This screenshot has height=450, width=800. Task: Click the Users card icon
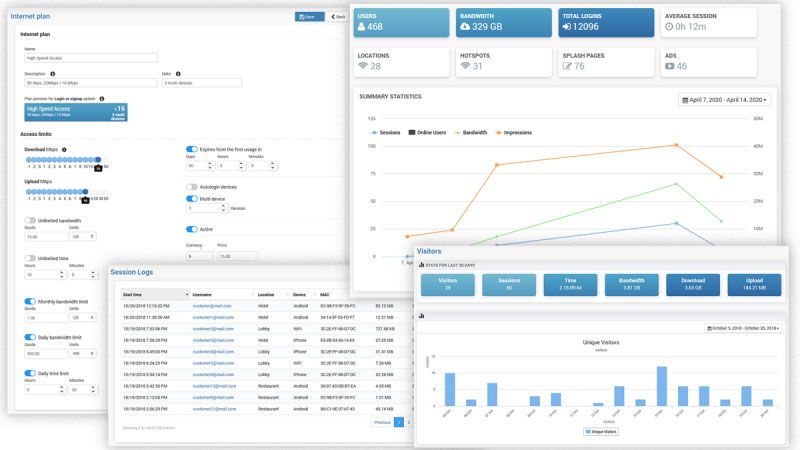point(366,27)
